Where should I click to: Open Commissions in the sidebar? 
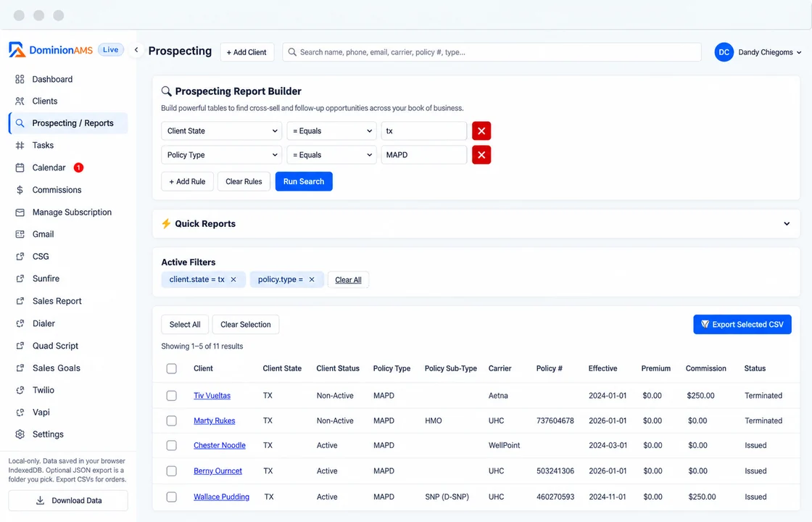(x=68, y=190)
